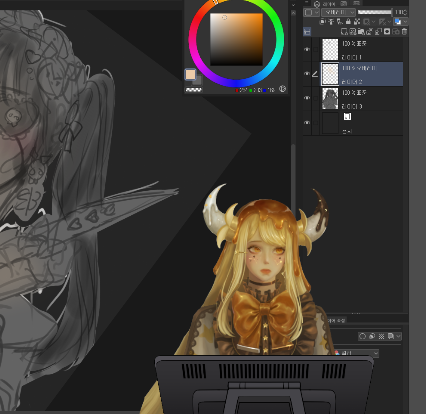Apply extract line effect in layer property
This screenshot has width=426, height=414.
click(x=372, y=336)
